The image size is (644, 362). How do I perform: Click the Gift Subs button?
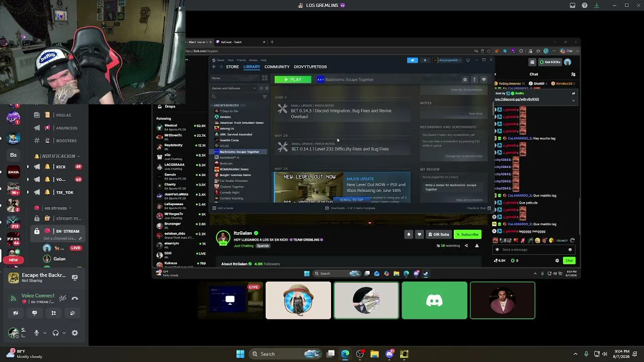pos(438,234)
